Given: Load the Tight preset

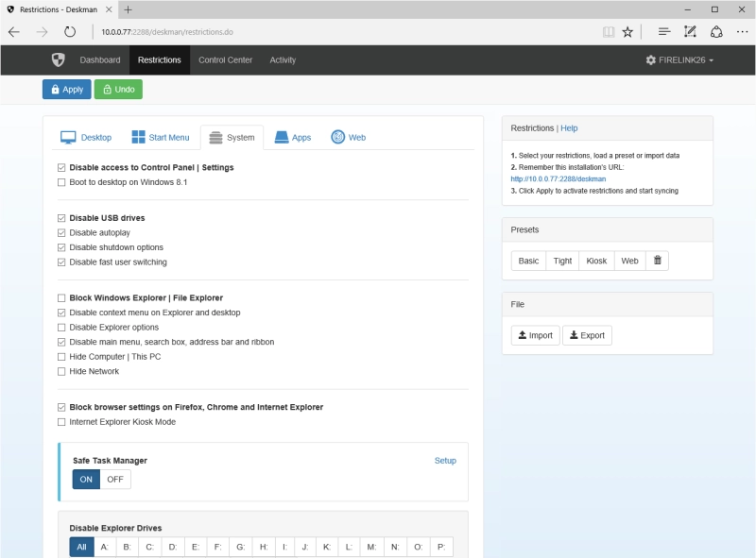Looking at the screenshot, I should click(562, 261).
